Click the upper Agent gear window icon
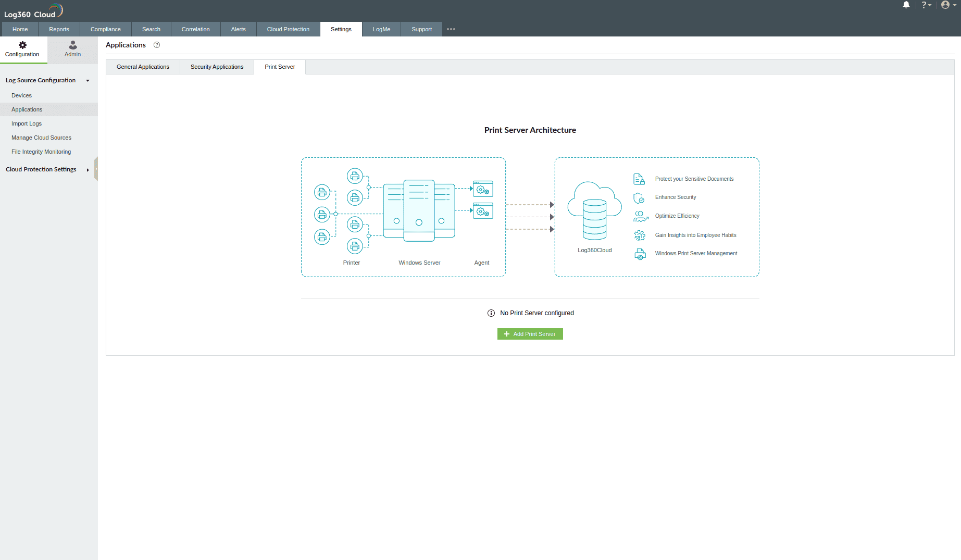 click(483, 189)
